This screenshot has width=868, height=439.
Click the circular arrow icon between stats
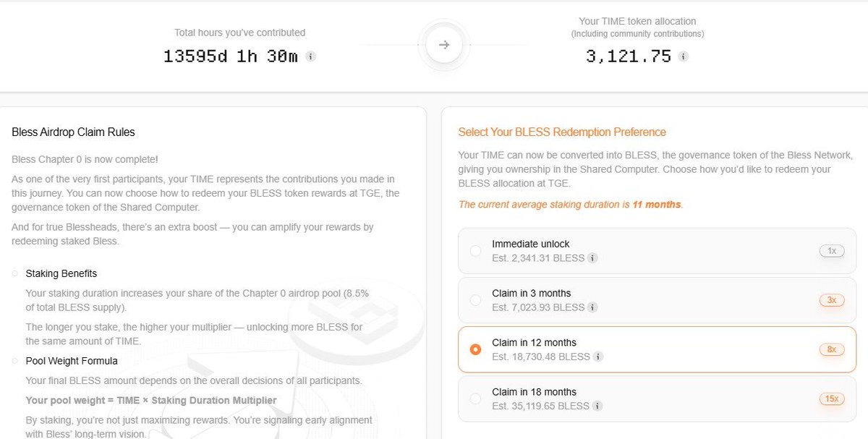click(444, 45)
